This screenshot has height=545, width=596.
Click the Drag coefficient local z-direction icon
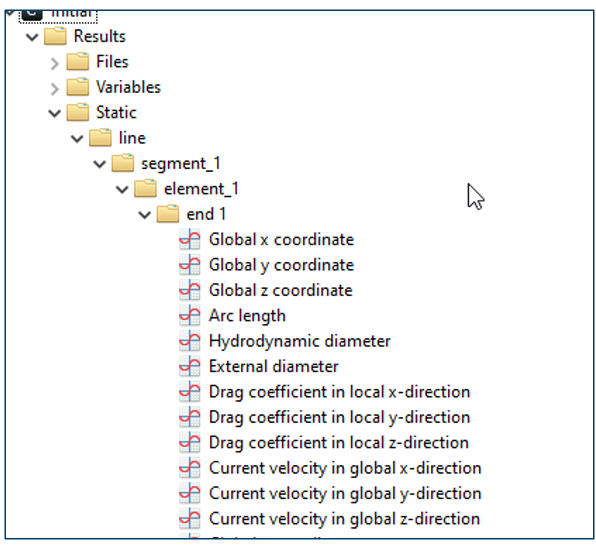(190, 442)
